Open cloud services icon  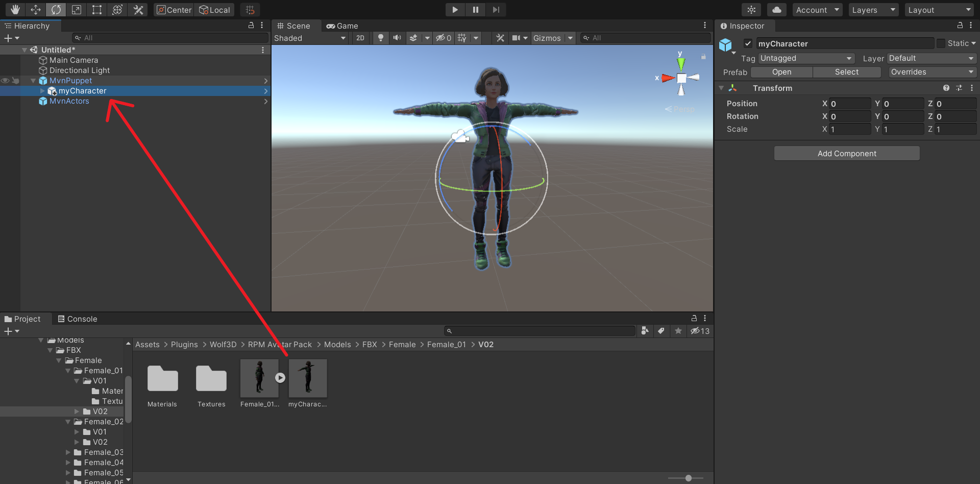click(x=776, y=10)
